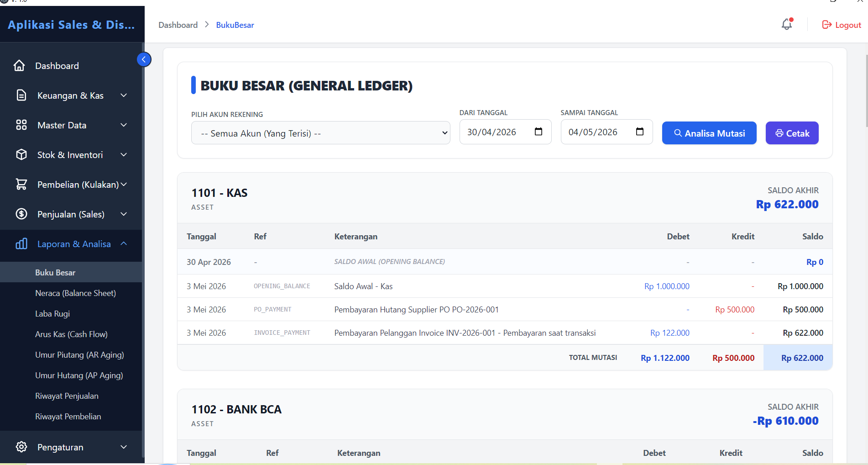Click the TOTAL MUTASI Rp 1.122.000 value
Screen dimensions: 868x465
(x=665, y=358)
